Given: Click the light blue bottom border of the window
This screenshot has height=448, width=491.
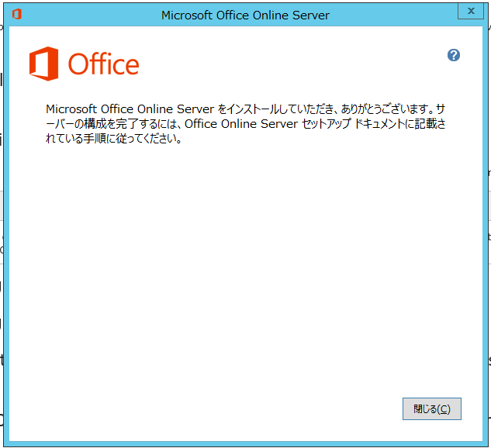Looking at the screenshot, I should coord(245,443).
